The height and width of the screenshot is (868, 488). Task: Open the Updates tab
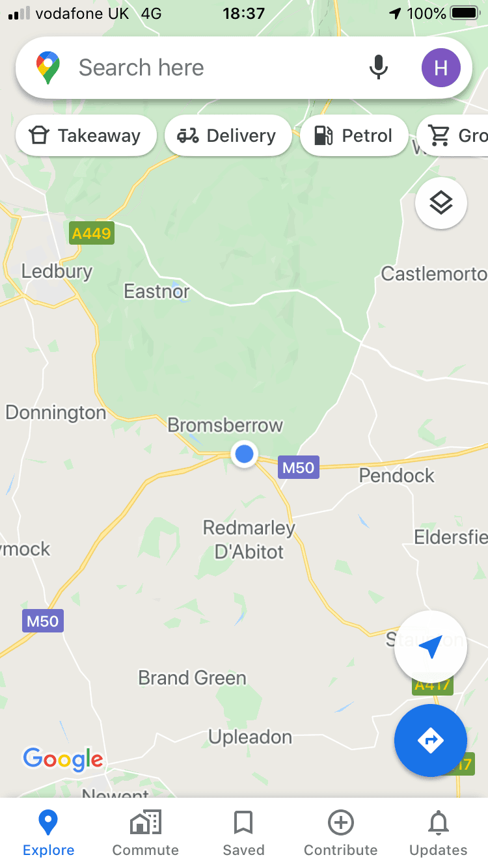pyautogui.click(x=439, y=834)
